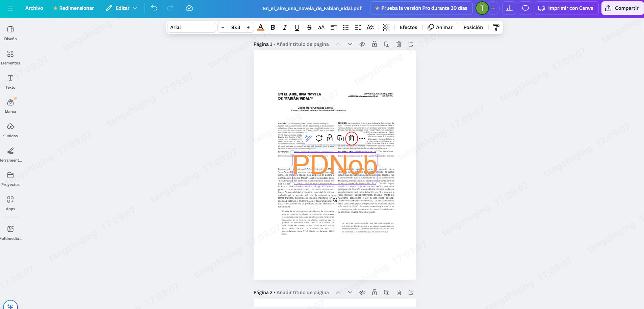Open line spacing options
644x309 pixels.
pyautogui.click(x=358, y=27)
